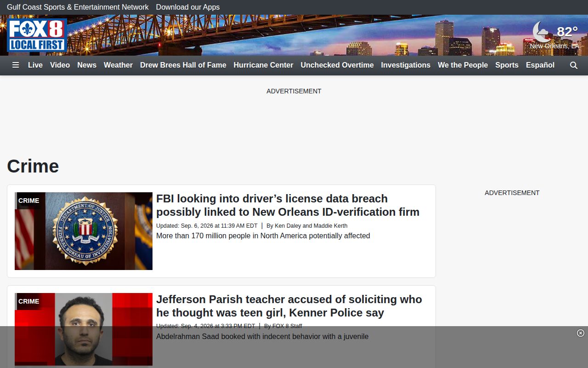
Task: Open the News menu item
Action: [x=87, y=65]
